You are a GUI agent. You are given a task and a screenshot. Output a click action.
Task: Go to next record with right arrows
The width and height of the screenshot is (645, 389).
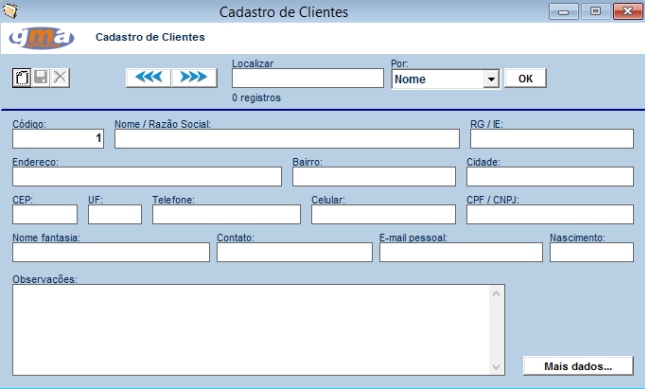194,77
